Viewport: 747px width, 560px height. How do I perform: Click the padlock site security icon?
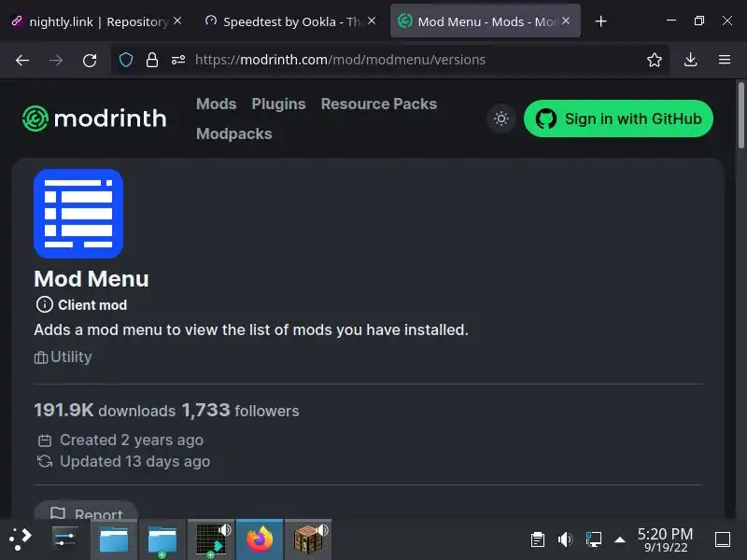[152, 60]
